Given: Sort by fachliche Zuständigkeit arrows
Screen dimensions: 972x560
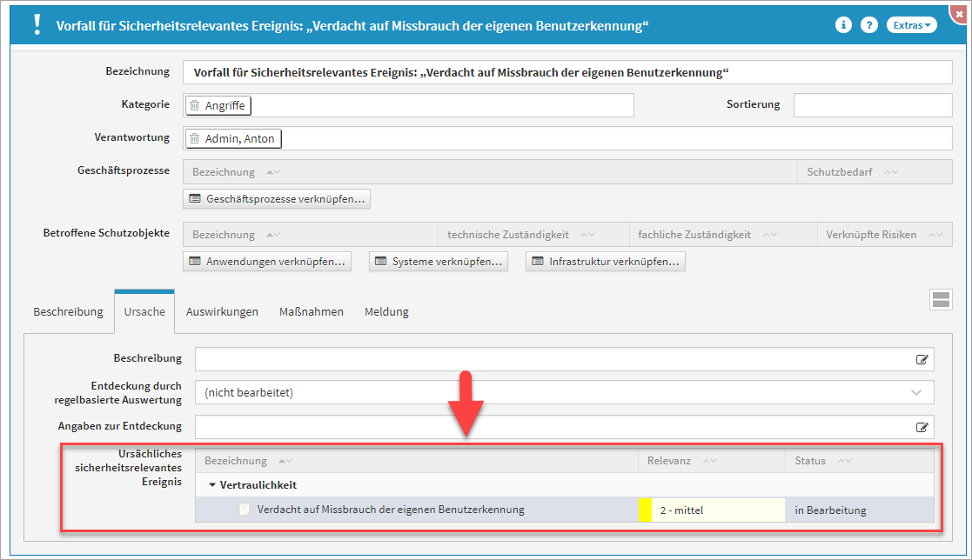Looking at the screenshot, I should point(770,235).
